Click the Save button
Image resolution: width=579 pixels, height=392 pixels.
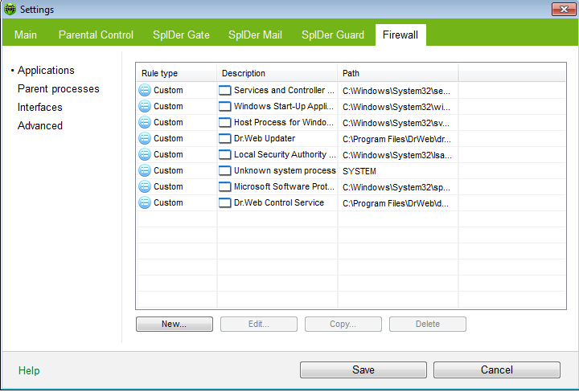(x=363, y=370)
